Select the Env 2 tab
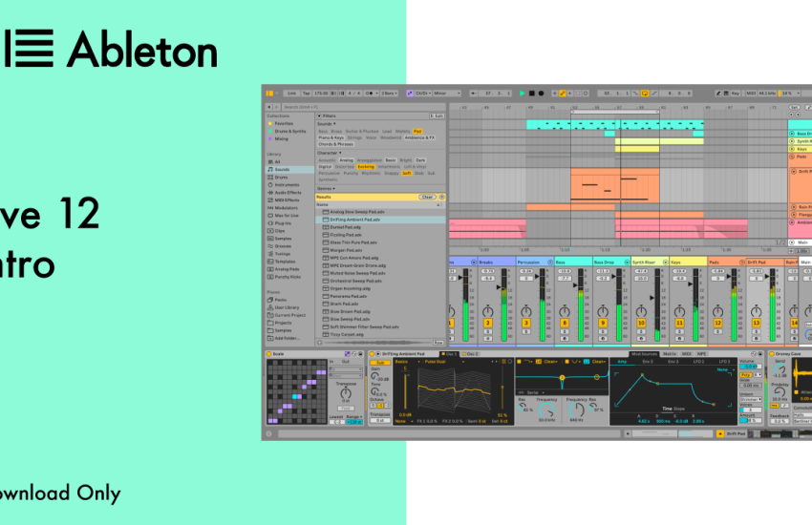 point(648,362)
